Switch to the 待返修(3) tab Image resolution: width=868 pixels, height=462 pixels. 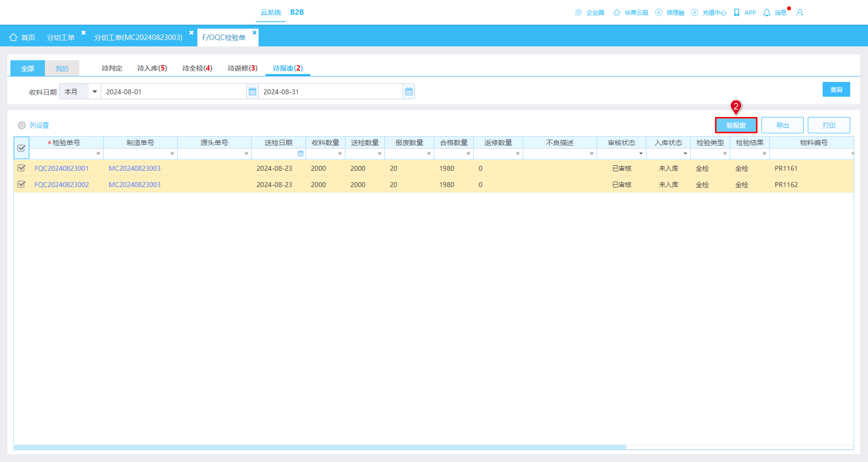point(242,68)
